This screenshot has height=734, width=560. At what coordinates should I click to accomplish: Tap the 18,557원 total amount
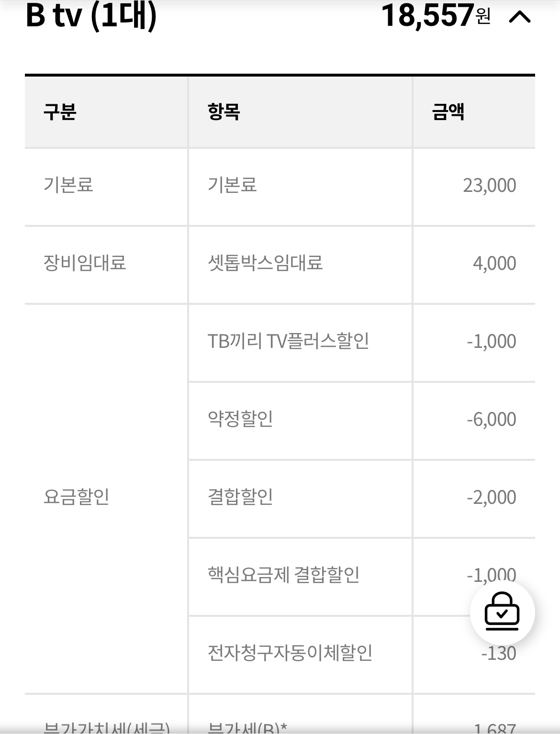[x=436, y=16]
